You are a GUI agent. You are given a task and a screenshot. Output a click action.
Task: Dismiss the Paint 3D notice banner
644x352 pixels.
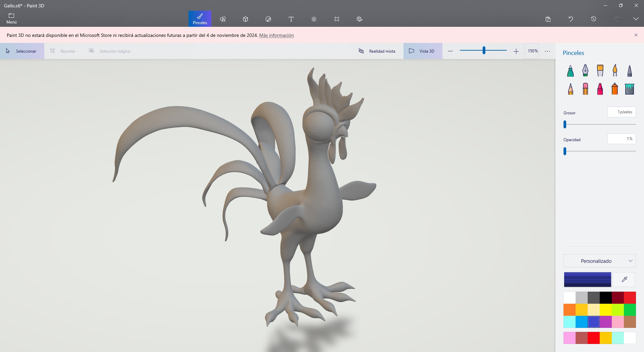[x=636, y=35]
